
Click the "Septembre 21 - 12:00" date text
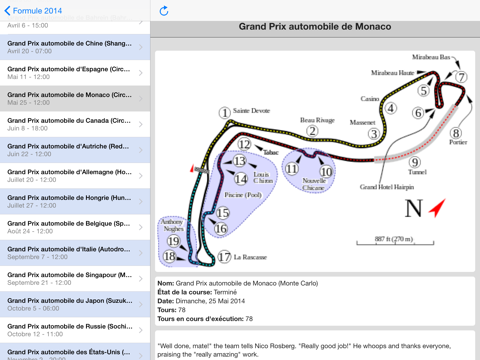click(x=39, y=283)
